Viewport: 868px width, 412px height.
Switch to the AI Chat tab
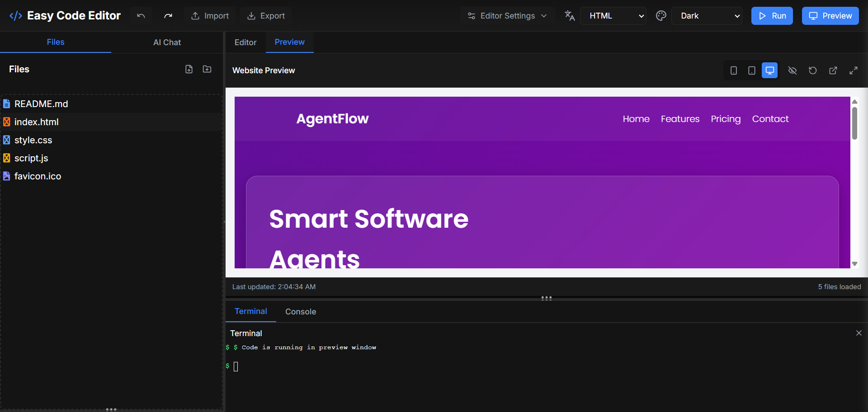point(167,42)
